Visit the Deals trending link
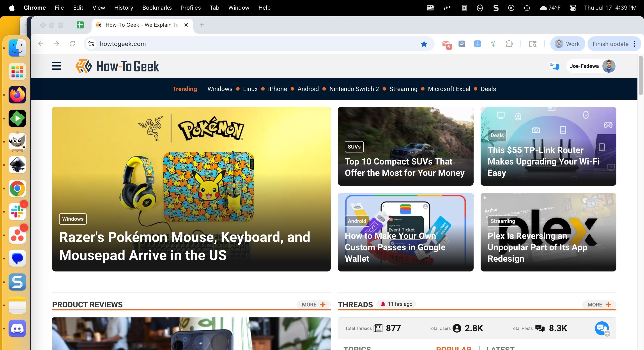644x350 pixels. tap(488, 89)
